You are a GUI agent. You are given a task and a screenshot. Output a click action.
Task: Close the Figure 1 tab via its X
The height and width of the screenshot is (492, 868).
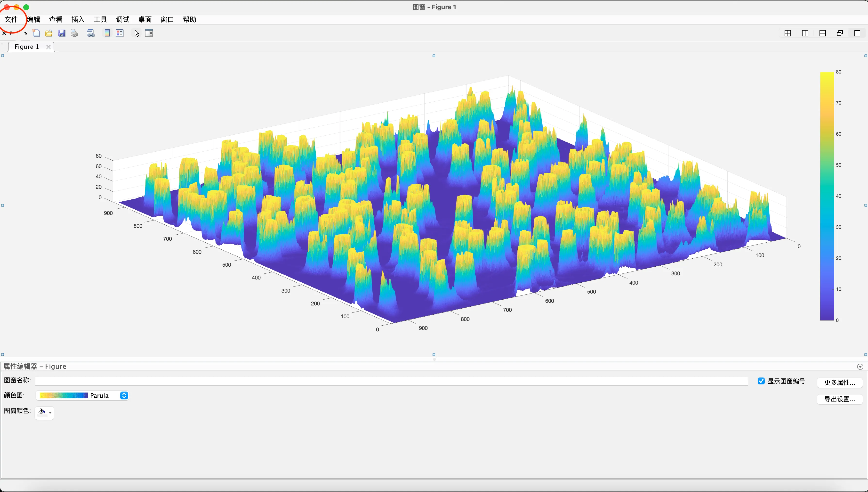click(48, 47)
